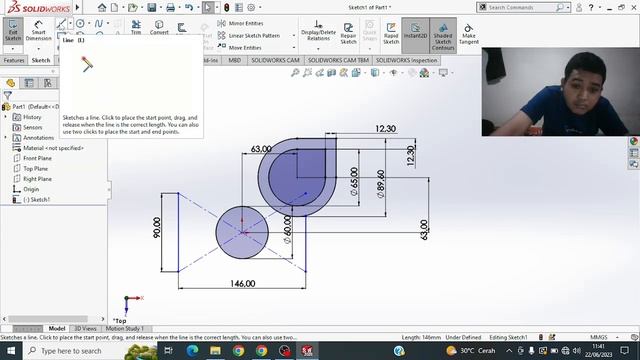640x360 pixels.
Task: Open Microsoft Edge from the taskbar
Action: click(x=192, y=351)
